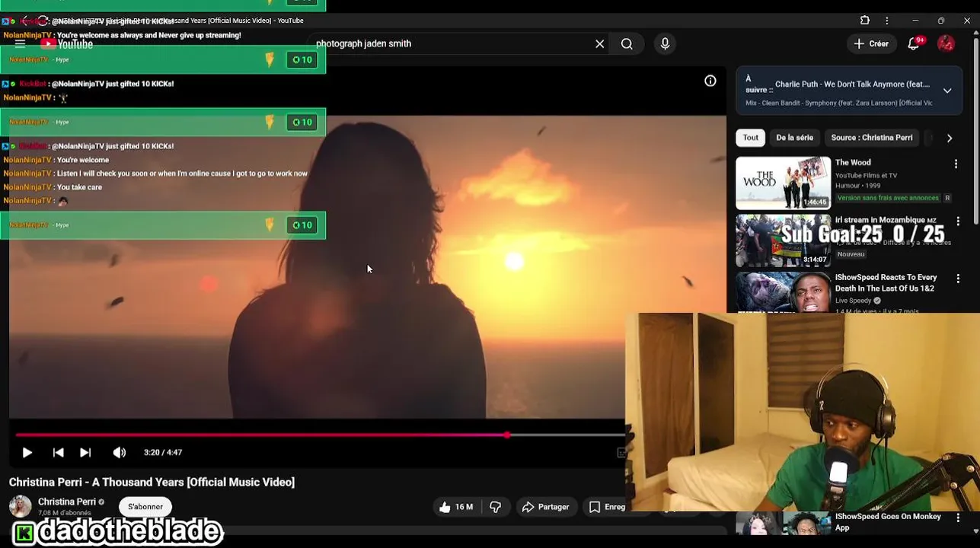Go to the YouTube home logo
This screenshot has height=548, width=980.
(x=67, y=44)
